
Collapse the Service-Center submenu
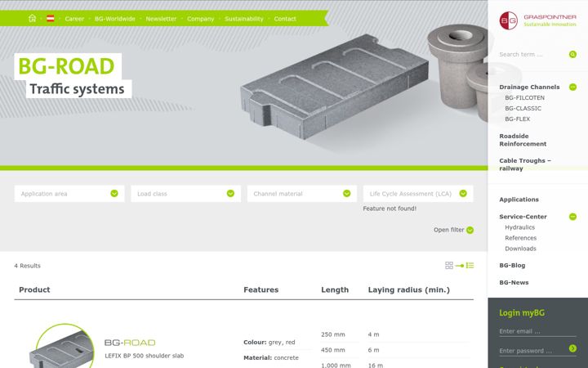click(572, 217)
